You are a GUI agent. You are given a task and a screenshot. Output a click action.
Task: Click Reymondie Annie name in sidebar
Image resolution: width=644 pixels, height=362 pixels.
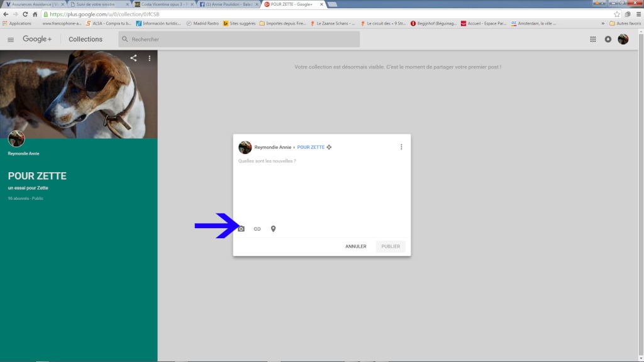[23, 153]
